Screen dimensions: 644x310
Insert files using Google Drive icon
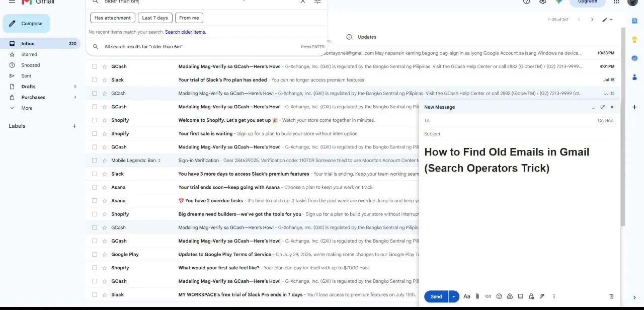[510, 296]
